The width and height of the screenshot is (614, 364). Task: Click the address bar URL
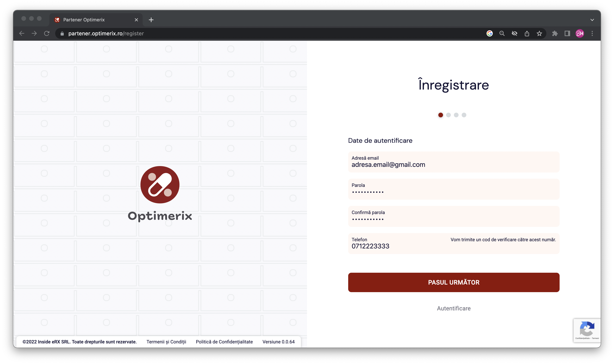pos(106,34)
